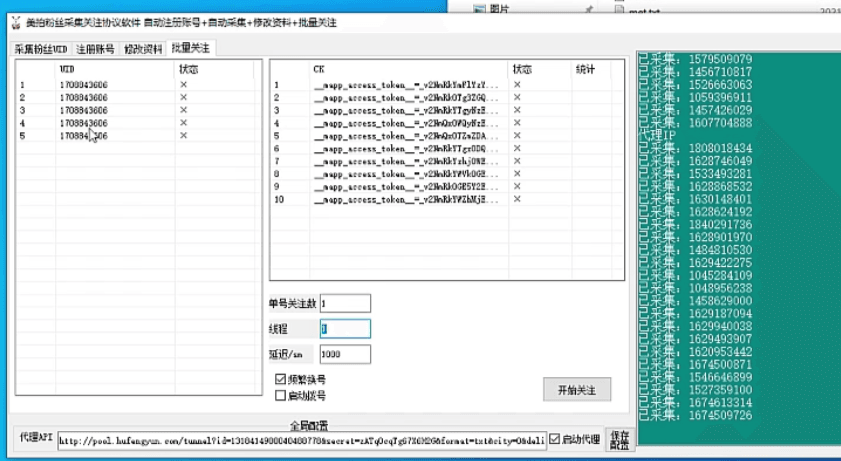
Task: Click the 代理API URL text field
Action: coord(300,439)
